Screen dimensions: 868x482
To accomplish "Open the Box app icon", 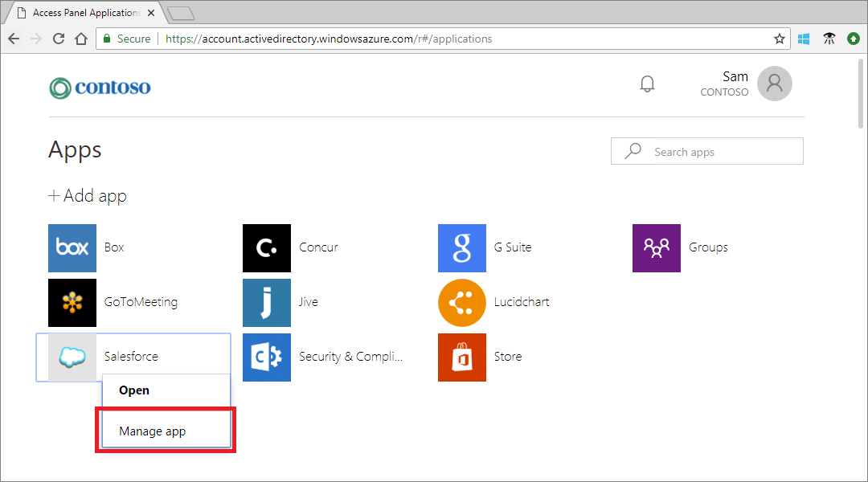I will 72,248.
